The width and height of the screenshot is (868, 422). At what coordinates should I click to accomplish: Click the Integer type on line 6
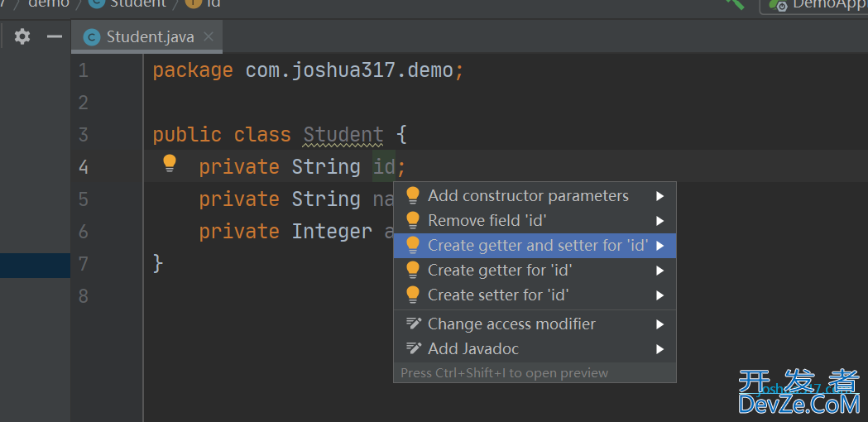[332, 231]
